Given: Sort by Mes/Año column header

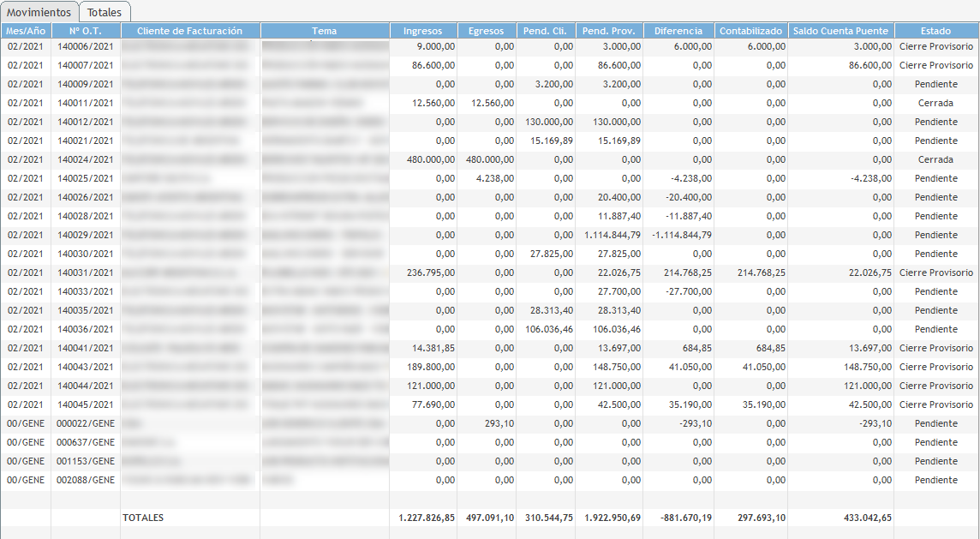Looking at the screenshot, I should click(x=26, y=31).
